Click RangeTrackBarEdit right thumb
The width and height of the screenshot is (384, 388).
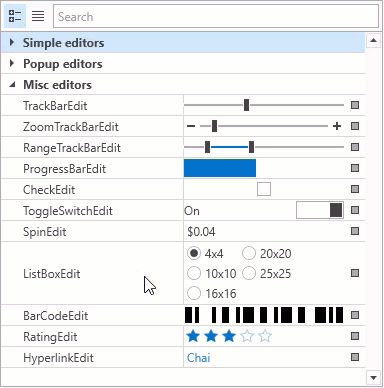[251, 147]
